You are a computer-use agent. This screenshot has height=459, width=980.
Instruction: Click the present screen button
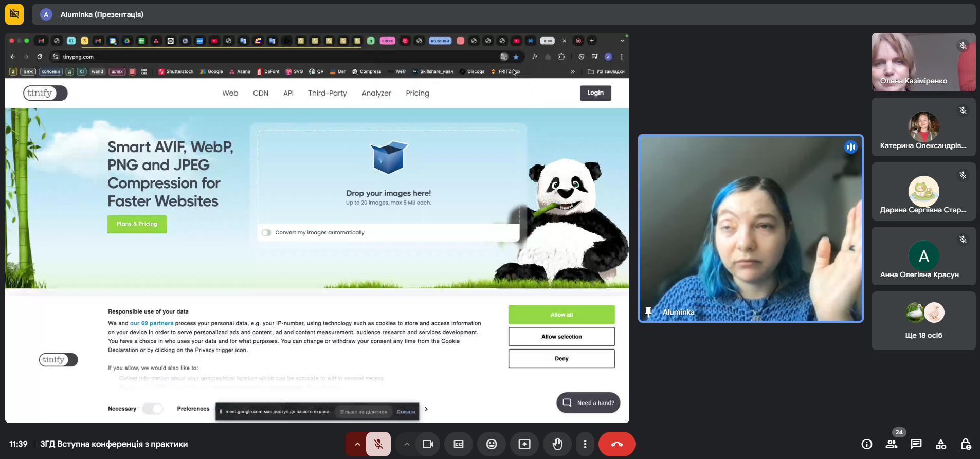pyautogui.click(x=524, y=444)
